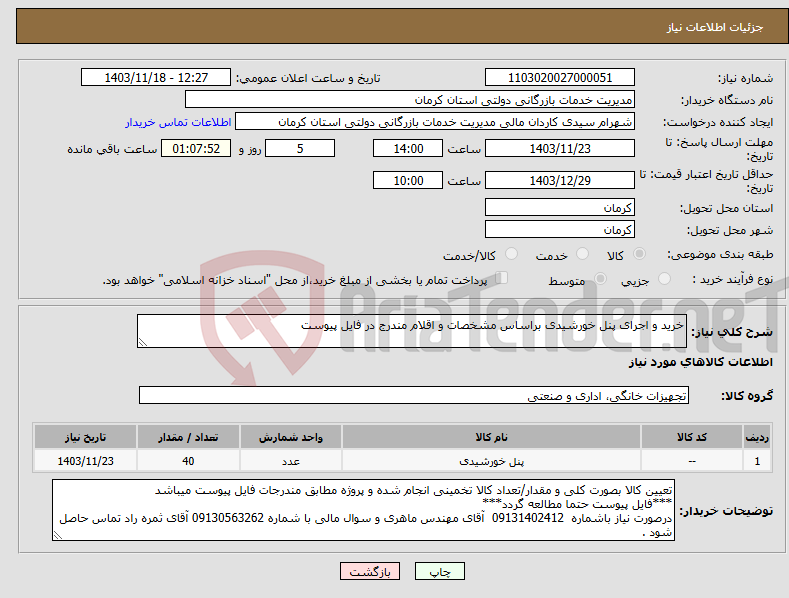789x598 pixels.
Task: Click the general need description textarea
Action: pyautogui.click(x=412, y=331)
